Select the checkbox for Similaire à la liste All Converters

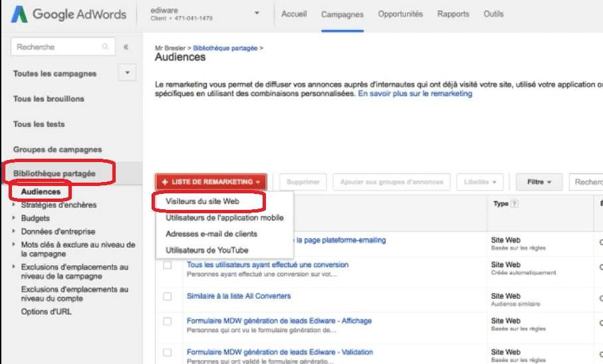[168, 296]
